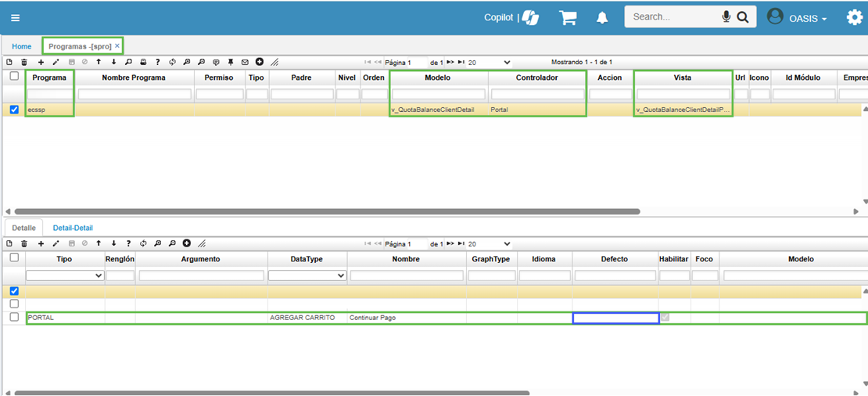
Task: Click the plus add-record icon in Detalle toolbar
Action: pos(41,243)
